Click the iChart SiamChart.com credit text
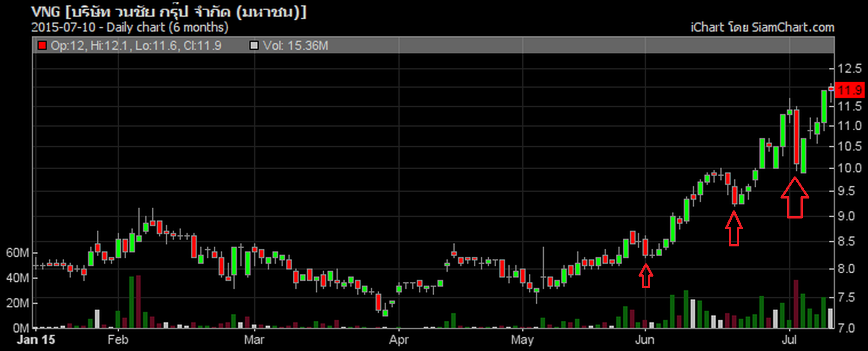The height and width of the screenshot is (351, 868). tap(762, 27)
